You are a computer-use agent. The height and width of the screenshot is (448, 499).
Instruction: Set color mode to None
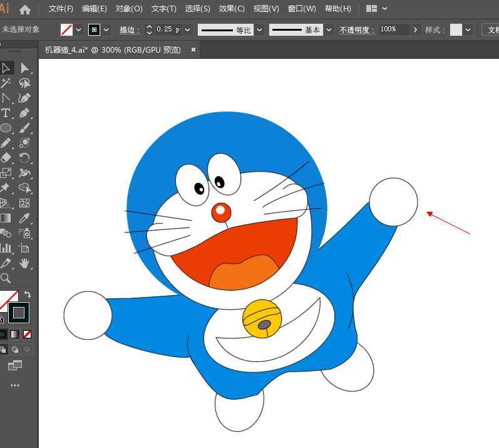point(27,335)
